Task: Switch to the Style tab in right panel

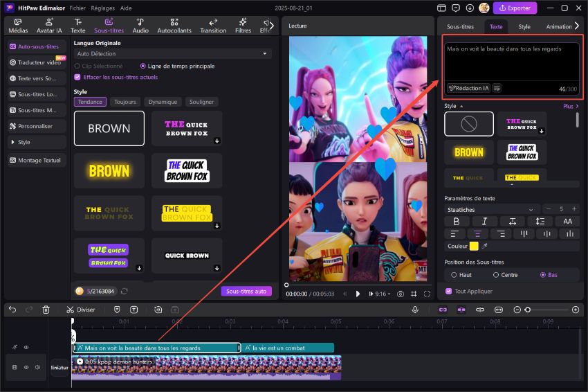Action: tap(524, 26)
